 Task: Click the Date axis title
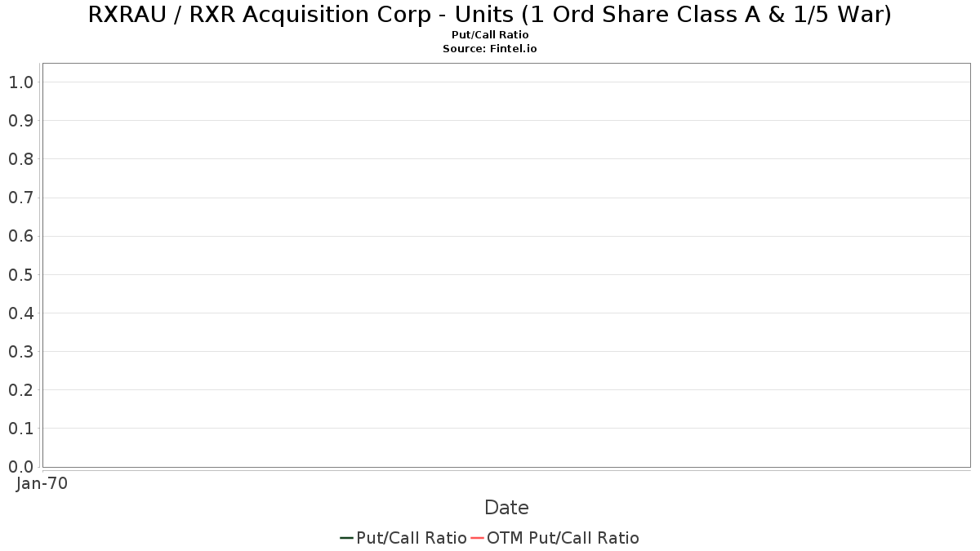pos(506,508)
